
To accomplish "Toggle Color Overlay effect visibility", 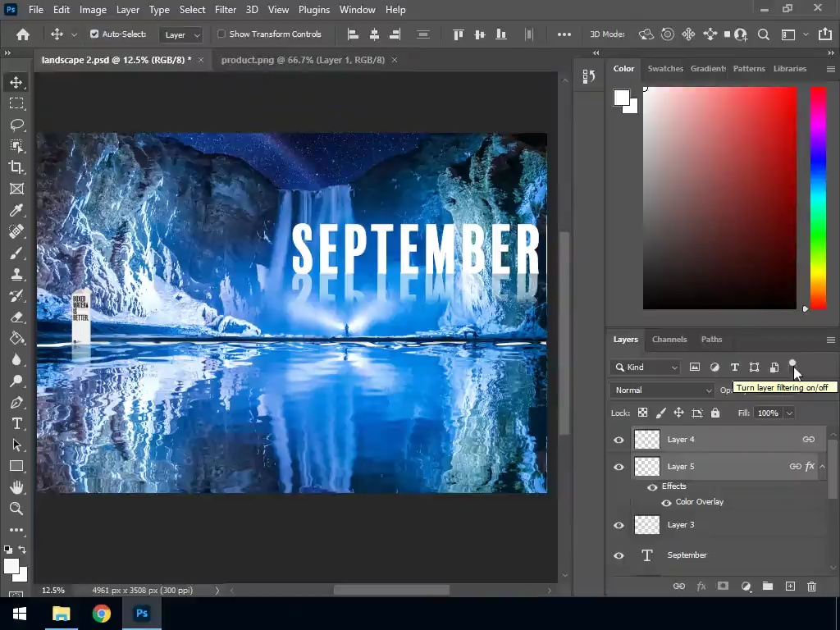I will click(x=666, y=503).
